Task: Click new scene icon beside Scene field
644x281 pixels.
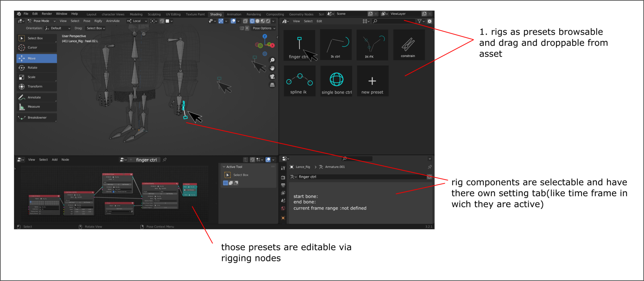Action: [370, 14]
